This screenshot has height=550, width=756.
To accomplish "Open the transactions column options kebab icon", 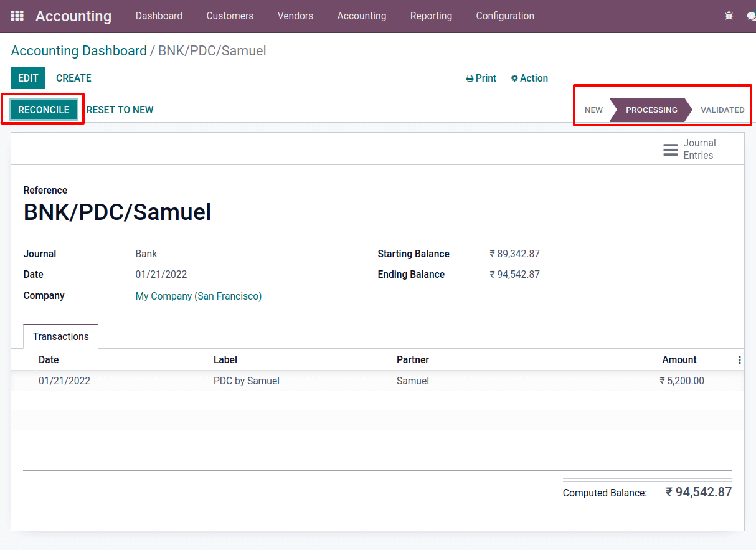I will [739, 360].
